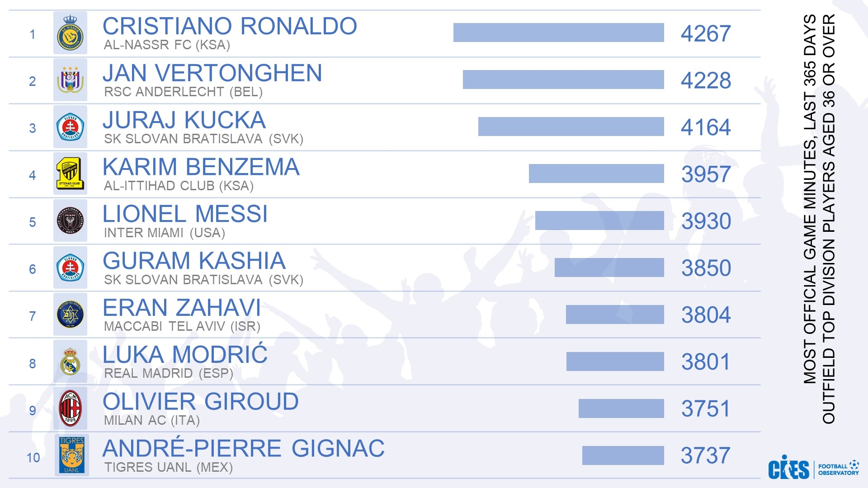Click the Maccabi Tel Aviv crest
868x488 pixels.
click(70, 314)
